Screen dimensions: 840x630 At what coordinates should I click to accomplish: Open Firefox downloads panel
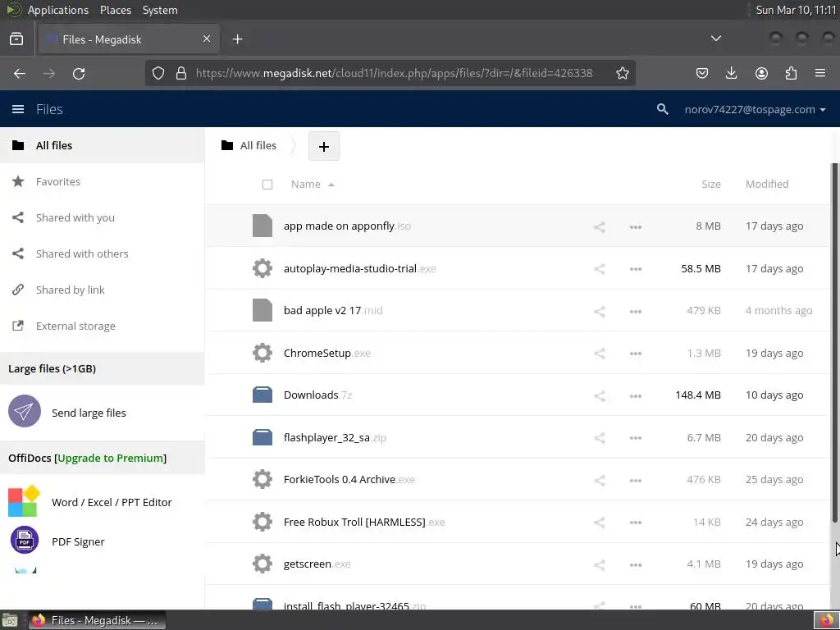731,73
